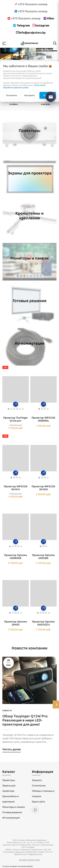Click the Настроить cookie button

(29, 95)
